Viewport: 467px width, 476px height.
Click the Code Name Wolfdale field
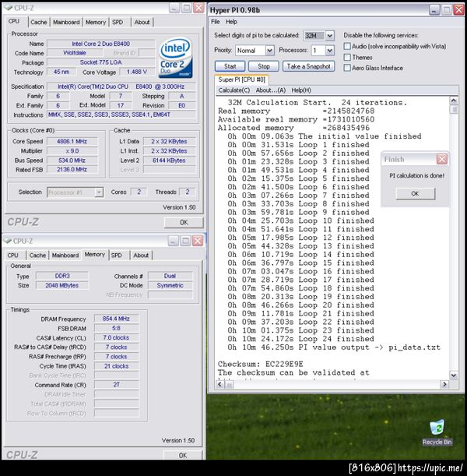pyautogui.click(x=75, y=53)
